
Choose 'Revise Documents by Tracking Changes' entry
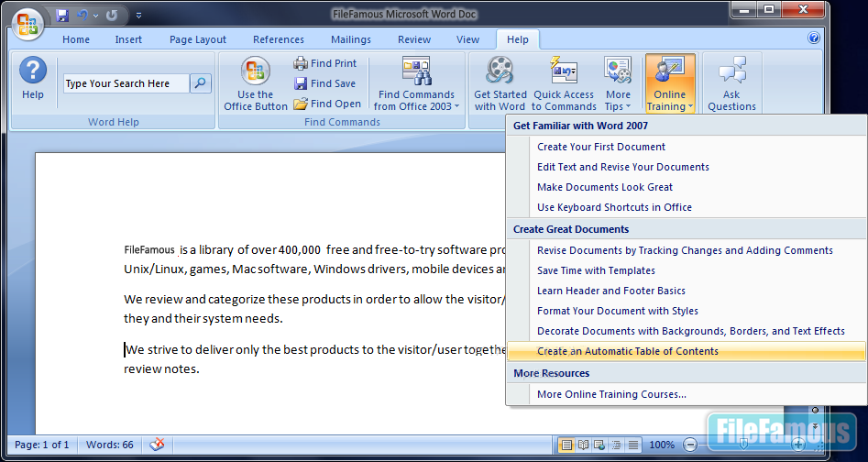pyautogui.click(x=687, y=250)
